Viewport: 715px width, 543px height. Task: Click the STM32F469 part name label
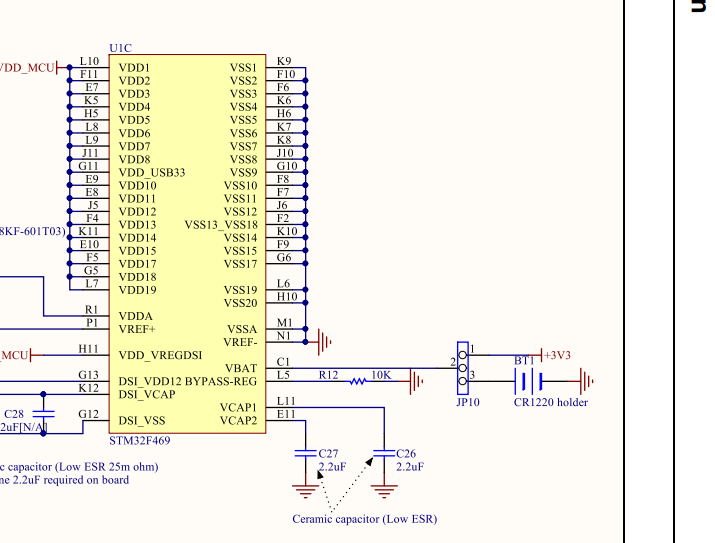[x=140, y=441]
